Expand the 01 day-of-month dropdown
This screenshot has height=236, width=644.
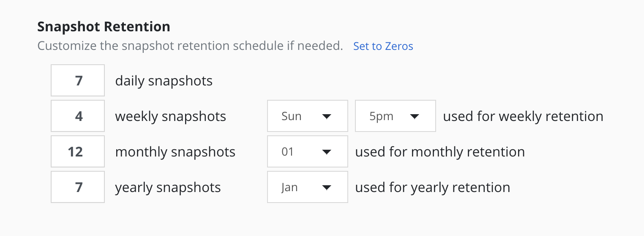click(x=307, y=151)
